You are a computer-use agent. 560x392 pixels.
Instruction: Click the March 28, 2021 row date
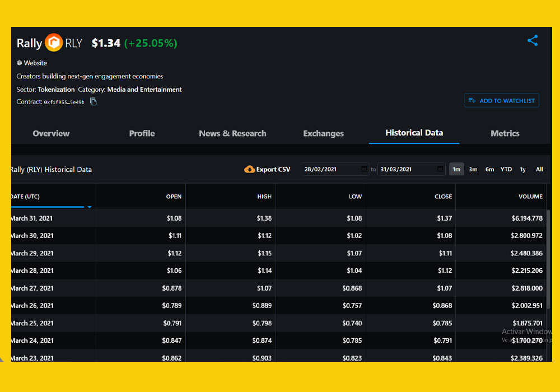click(x=32, y=270)
